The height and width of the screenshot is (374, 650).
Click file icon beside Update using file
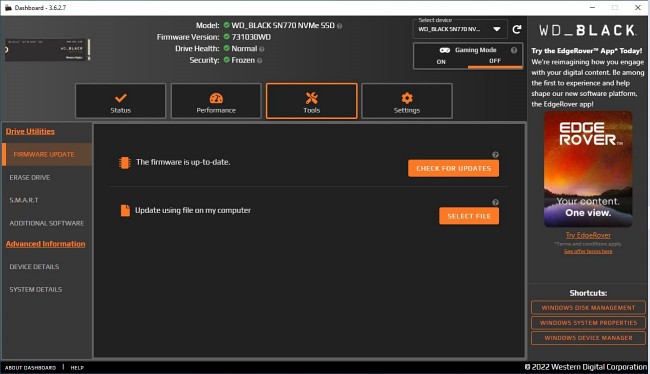tap(125, 210)
